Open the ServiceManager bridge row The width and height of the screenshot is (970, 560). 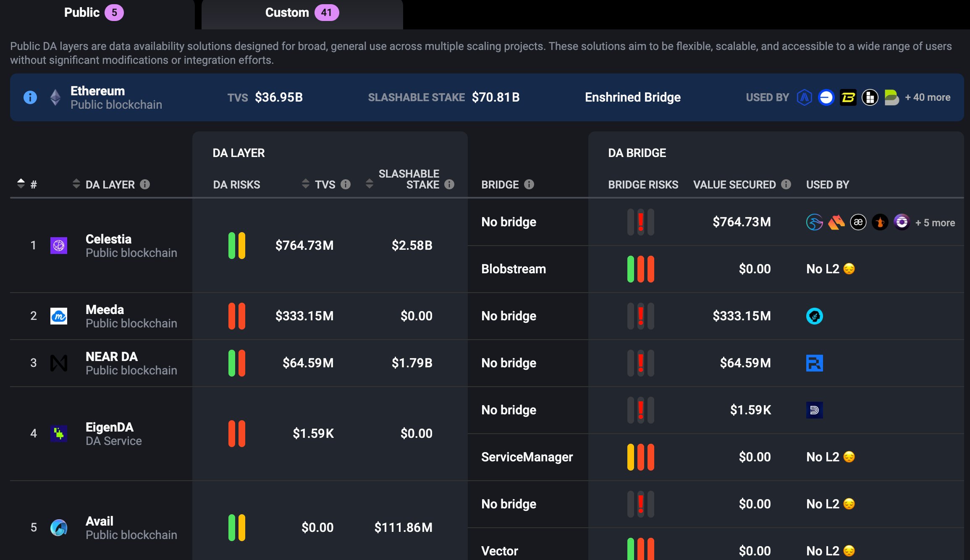[527, 457]
